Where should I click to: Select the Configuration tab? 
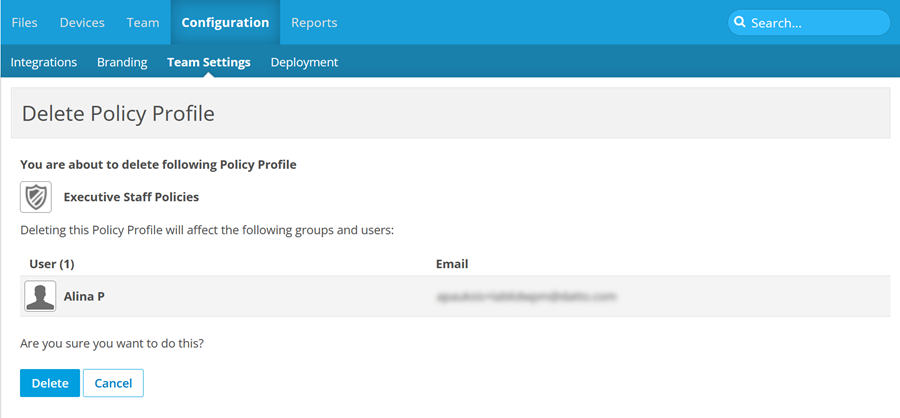225,22
